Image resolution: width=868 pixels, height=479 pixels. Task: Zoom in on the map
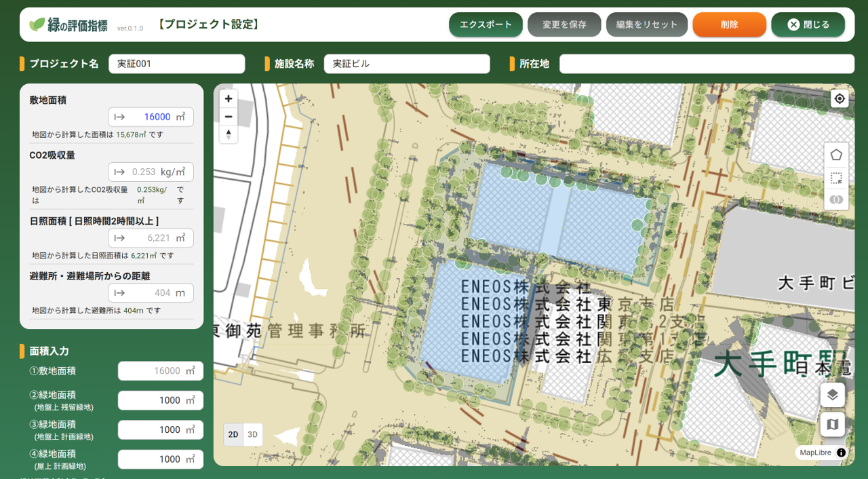tap(229, 99)
